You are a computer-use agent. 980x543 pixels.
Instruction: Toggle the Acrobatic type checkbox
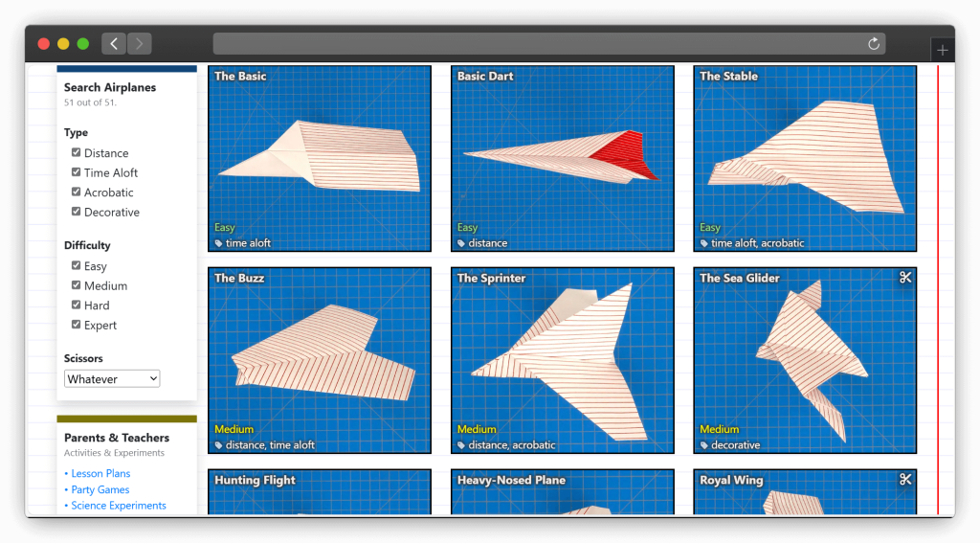click(77, 192)
